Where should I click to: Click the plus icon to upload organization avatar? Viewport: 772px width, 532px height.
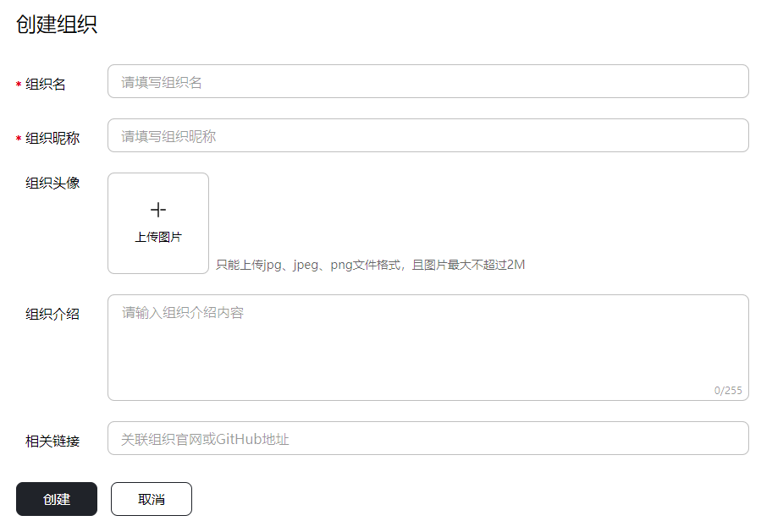[157, 209]
